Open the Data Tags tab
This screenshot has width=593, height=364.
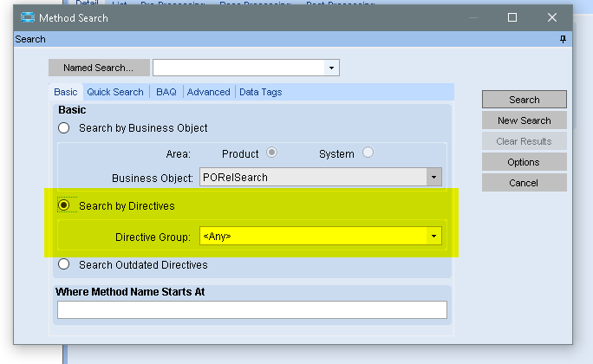point(260,92)
